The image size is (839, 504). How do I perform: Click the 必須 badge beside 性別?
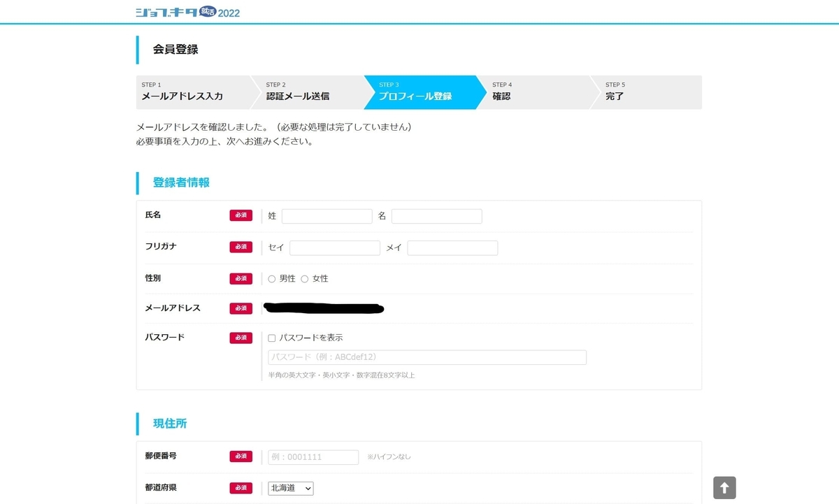[241, 279]
